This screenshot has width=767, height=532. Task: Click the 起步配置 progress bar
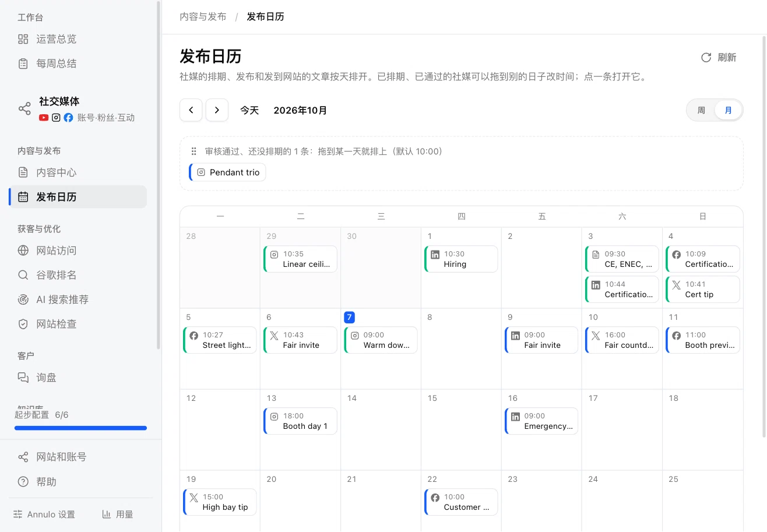point(80,428)
